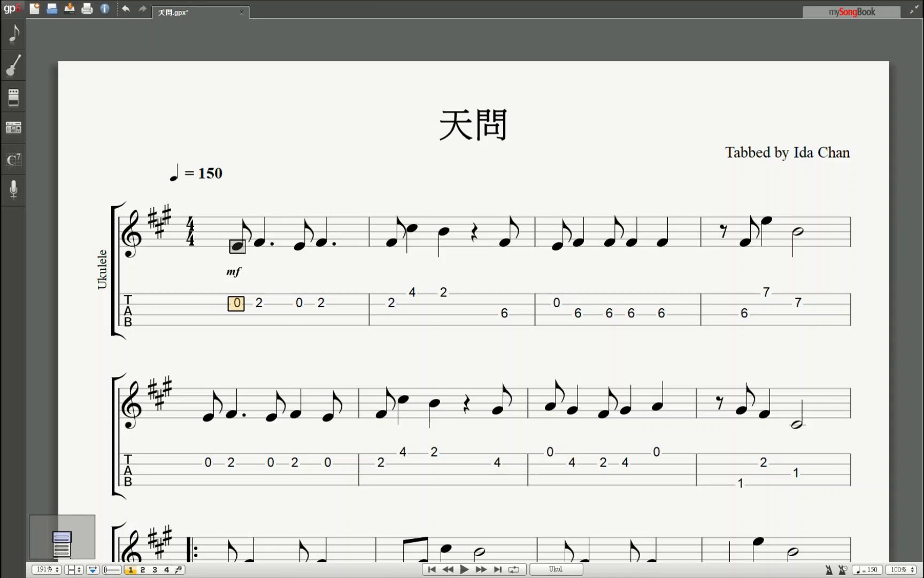Toggle the count-in metronome
The width and height of the screenshot is (924, 578).
(843, 570)
